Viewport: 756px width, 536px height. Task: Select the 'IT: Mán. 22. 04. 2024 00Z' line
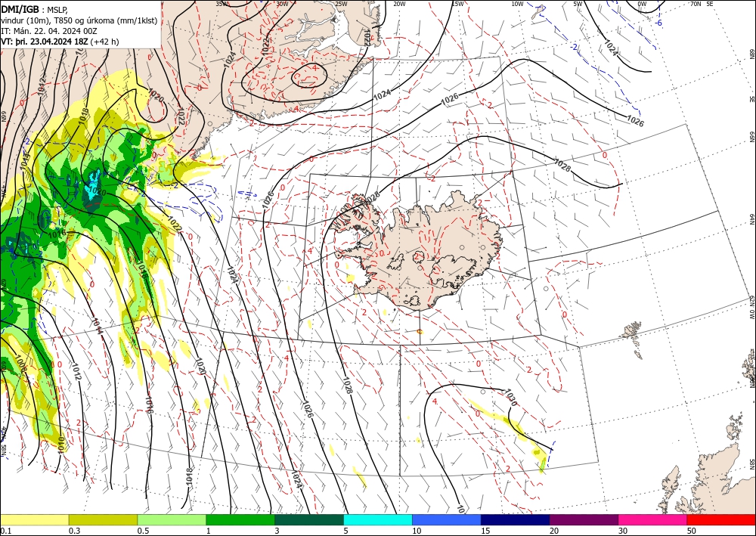(49, 31)
